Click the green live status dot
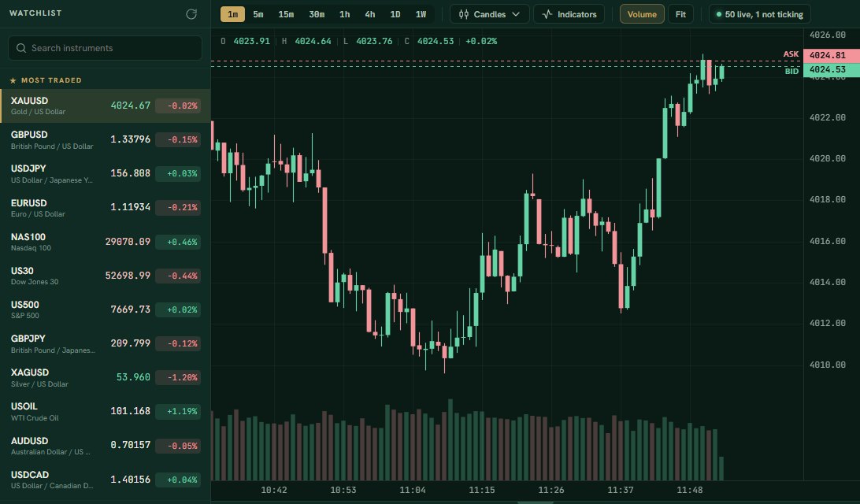Screen dimensions: 860x504 [x=718, y=14]
